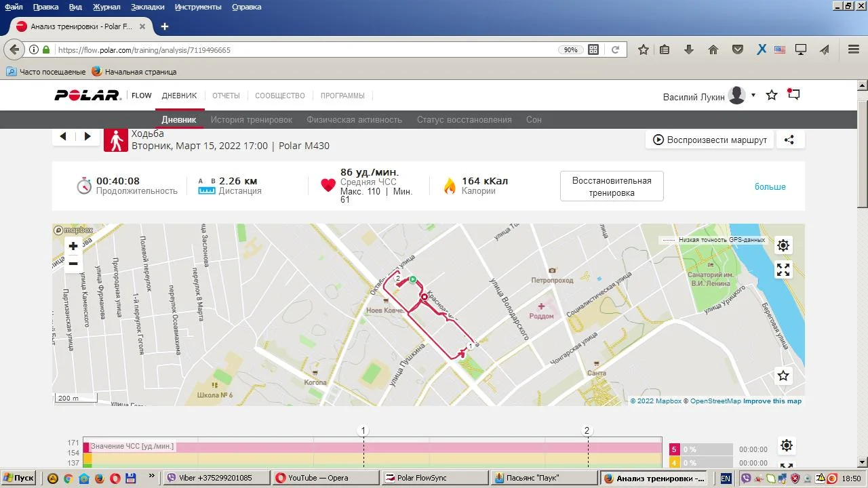Click the heart rate zone 5 swatch

(x=674, y=449)
